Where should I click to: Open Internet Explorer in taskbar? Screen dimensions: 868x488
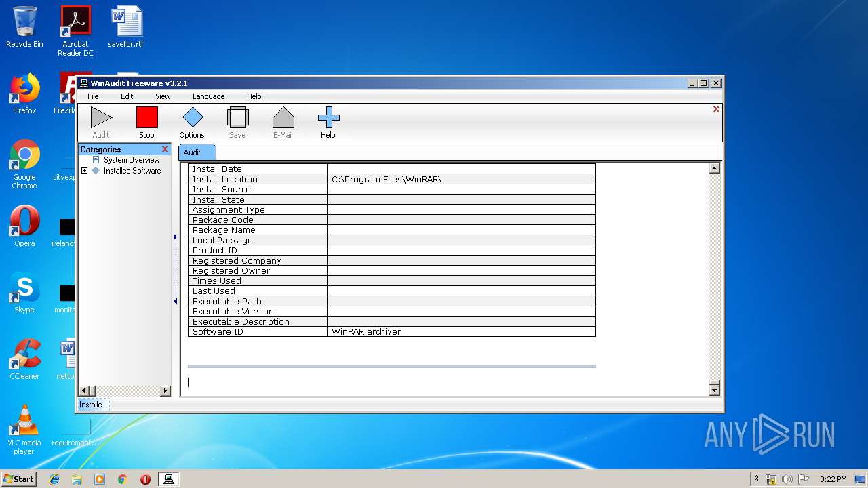coord(54,479)
